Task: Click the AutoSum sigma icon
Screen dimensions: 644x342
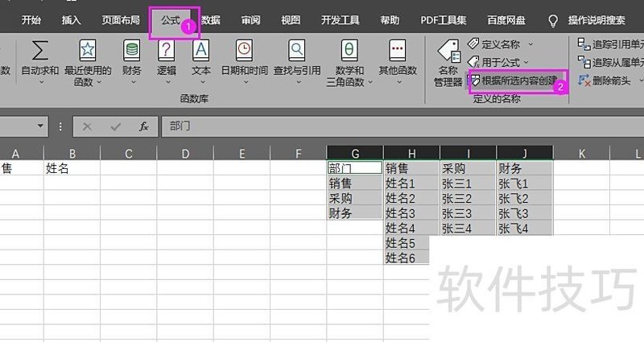Action: pos(39,51)
